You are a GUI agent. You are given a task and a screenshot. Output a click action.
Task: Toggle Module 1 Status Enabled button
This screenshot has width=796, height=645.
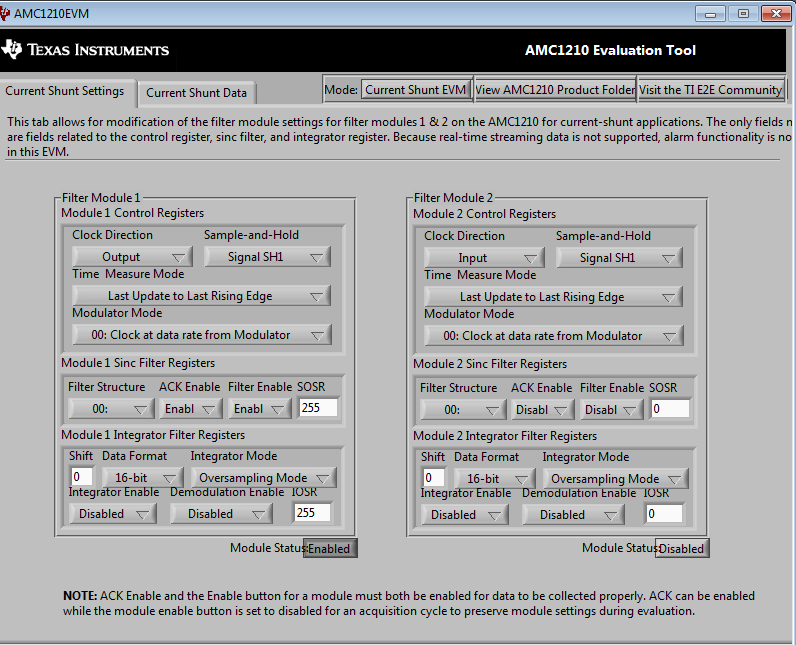330,549
